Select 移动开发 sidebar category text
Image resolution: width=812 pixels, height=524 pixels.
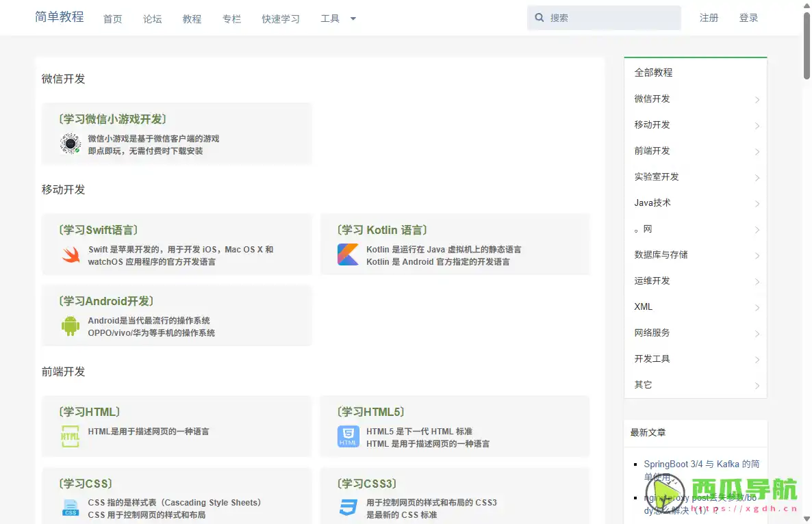(652, 125)
